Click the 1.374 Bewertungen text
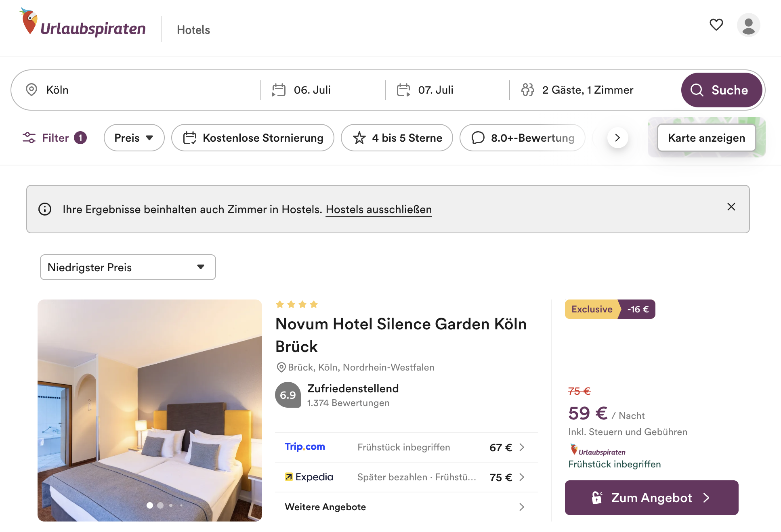The width and height of the screenshot is (781, 532). tap(348, 403)
